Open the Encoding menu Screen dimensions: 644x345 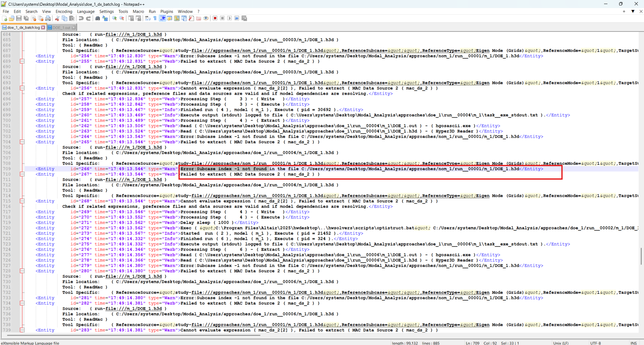[x=64, y=11]
